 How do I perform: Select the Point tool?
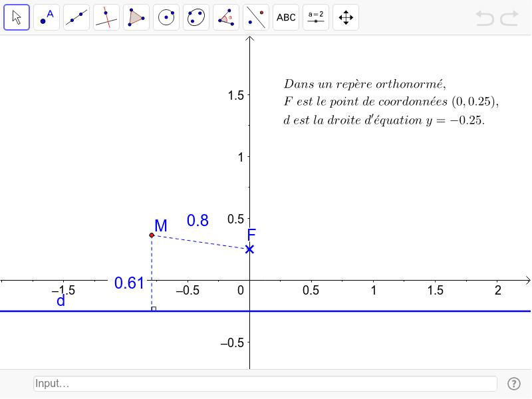point(47,17)
